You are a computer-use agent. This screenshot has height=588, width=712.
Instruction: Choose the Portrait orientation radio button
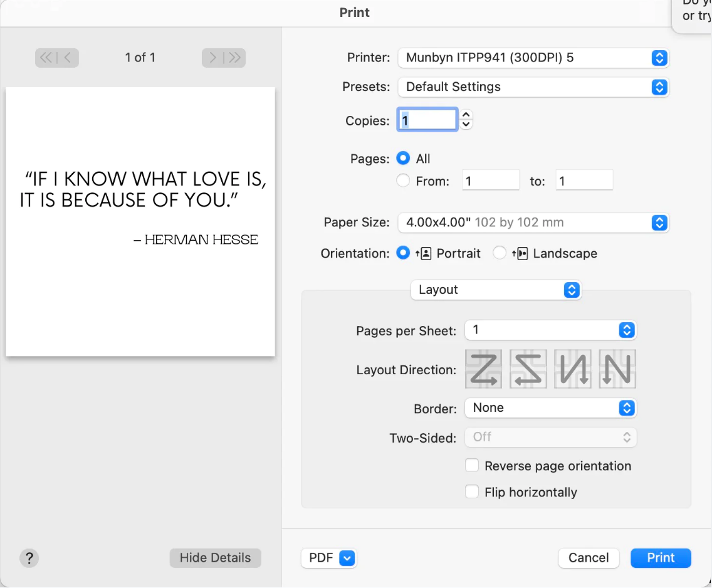403,253
